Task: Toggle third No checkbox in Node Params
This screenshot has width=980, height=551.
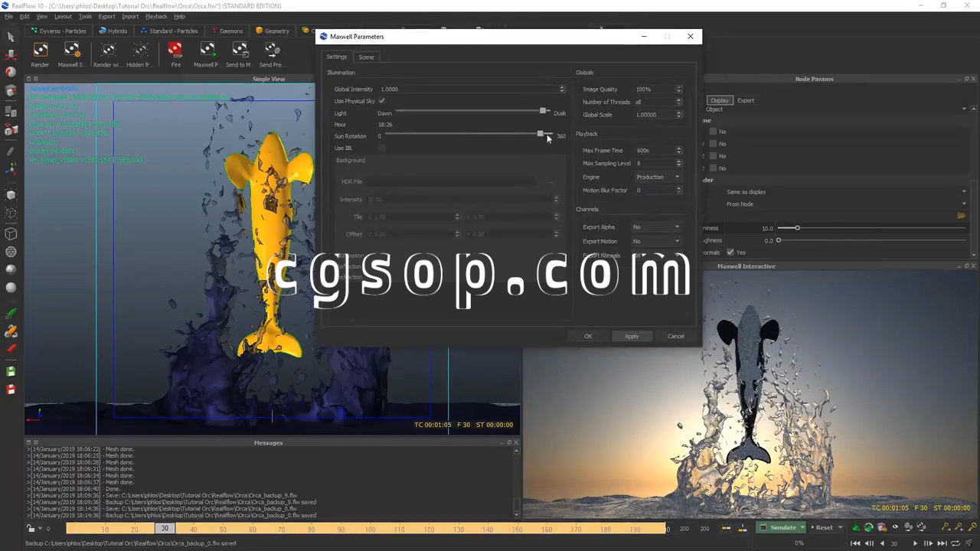Action: coord(713,156)
